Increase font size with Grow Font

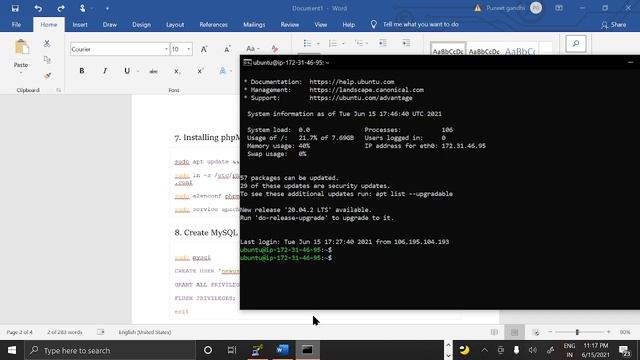click(x=204, y=49)
